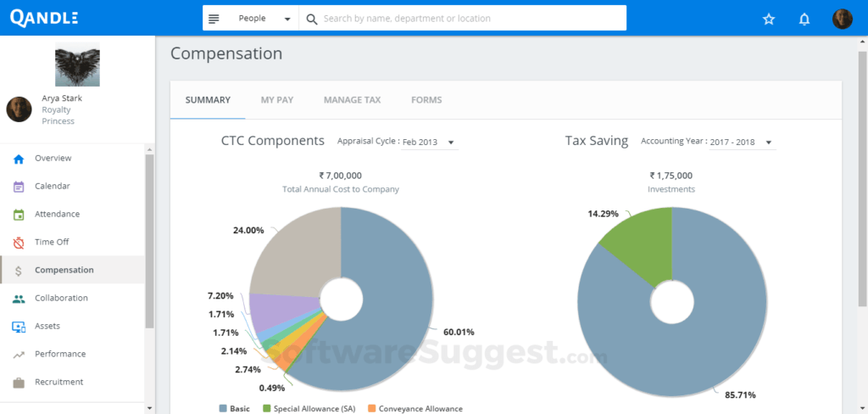Click the Assets monitor icon
The image size is (868, 414).
(x=19, y=327)
